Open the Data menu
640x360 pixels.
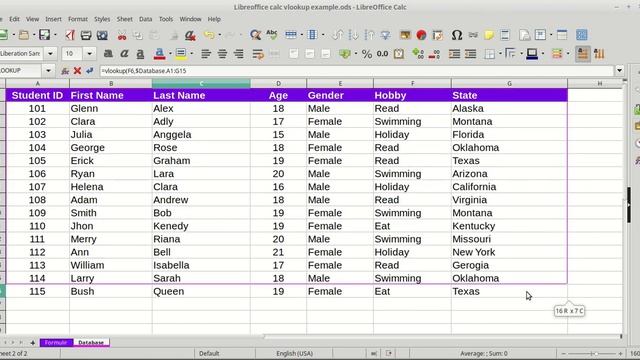tap(145, 19)
